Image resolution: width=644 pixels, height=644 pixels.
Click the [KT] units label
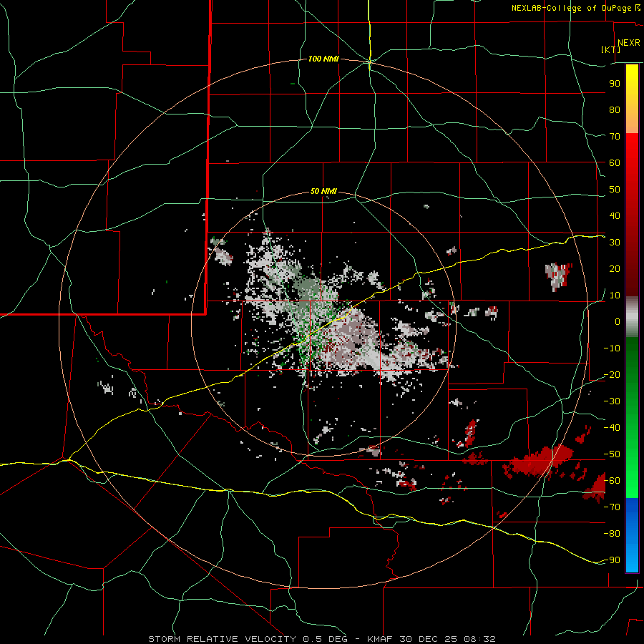pyautogui.click(x=611, y=49)
